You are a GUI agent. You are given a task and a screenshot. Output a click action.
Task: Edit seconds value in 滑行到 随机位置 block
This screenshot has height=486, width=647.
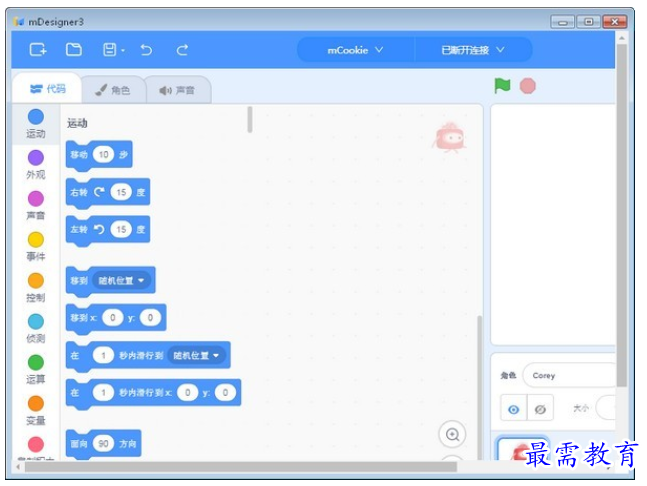click(103, 355)
